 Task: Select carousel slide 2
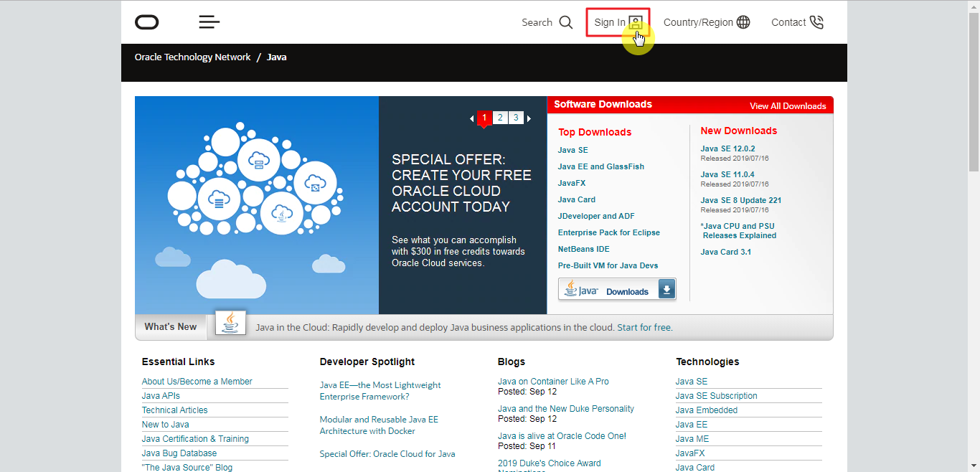[500, 118]
